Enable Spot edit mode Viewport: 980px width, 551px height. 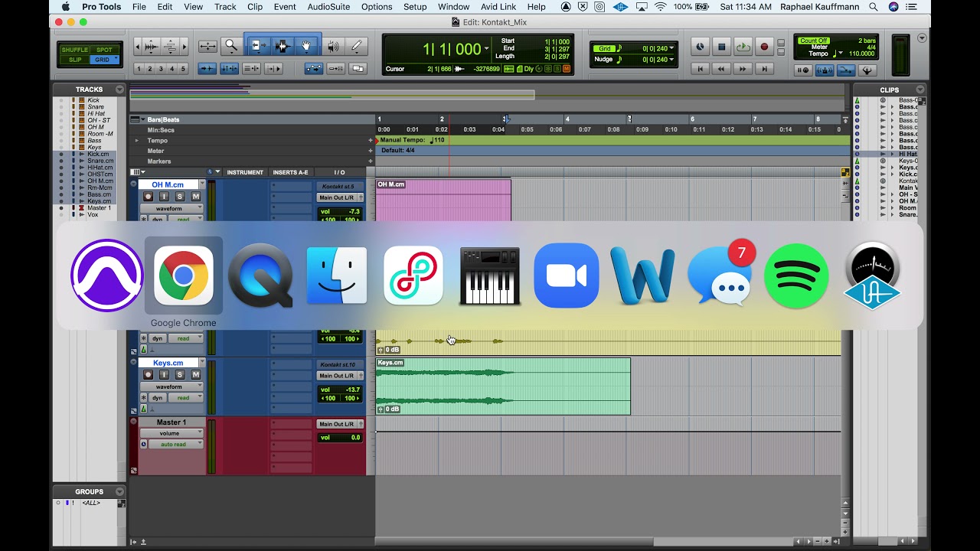[104, 50]
